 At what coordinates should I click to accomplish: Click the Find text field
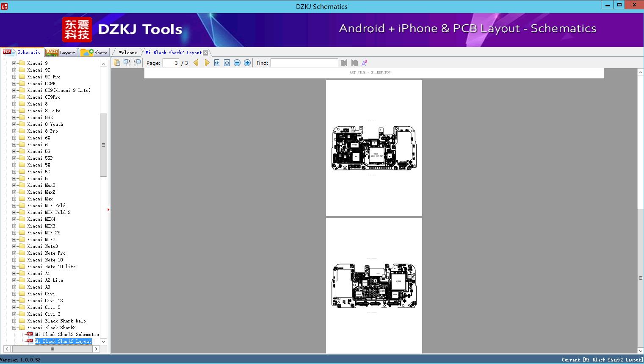tap(304, 63)
